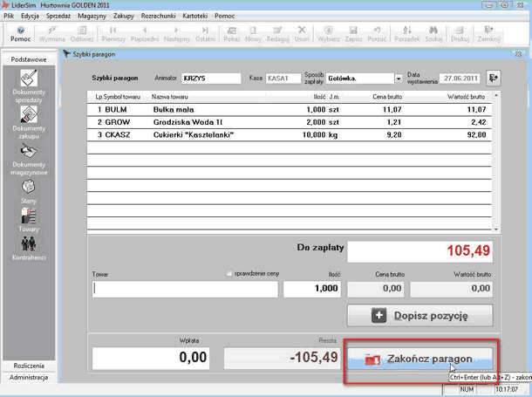Viewport: 532px width, 397px height.
Task: Open Dokumenty sprzedaży in the sidebar
Action: 29,86
